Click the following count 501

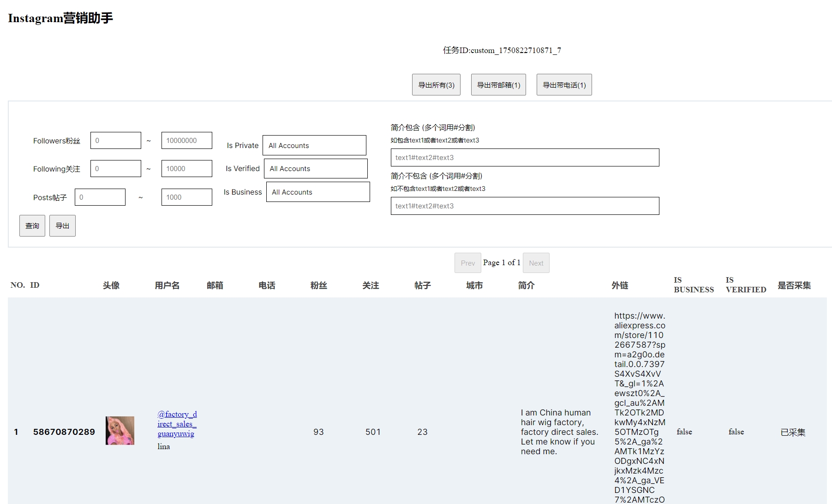click(373, 432)
